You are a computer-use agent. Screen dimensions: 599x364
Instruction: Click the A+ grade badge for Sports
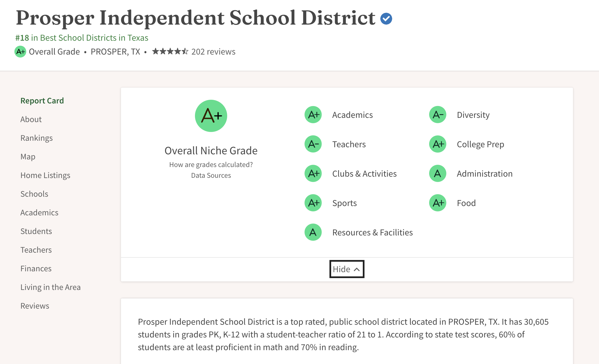pos(313,203)
